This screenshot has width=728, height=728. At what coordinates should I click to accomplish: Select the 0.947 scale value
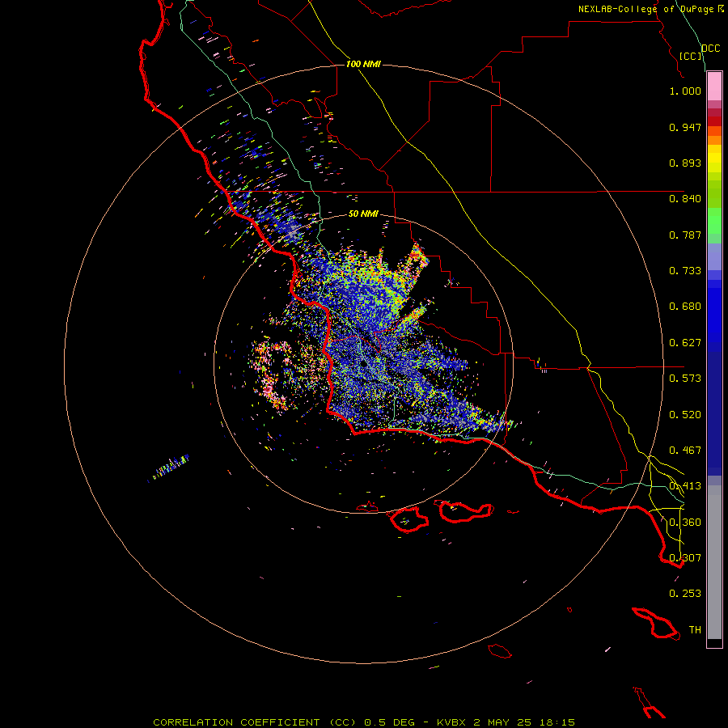point(685,127)
